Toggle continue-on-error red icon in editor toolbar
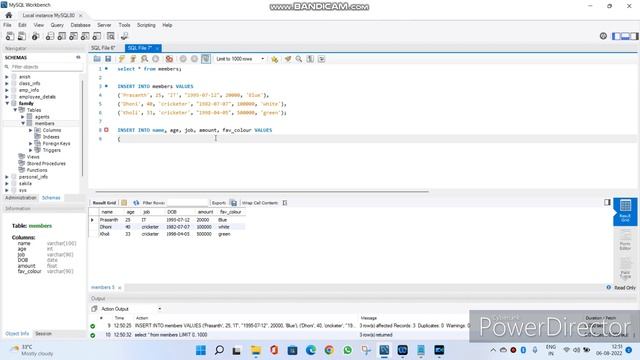Image resolution: width=640 pixels, height=360 pixels. [169, 59]
